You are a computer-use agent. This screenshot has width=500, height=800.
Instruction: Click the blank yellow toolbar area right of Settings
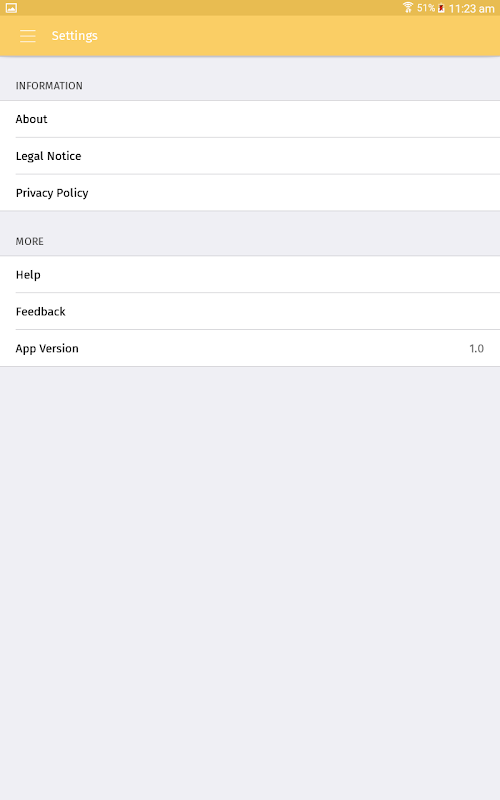tap(298, 36)
